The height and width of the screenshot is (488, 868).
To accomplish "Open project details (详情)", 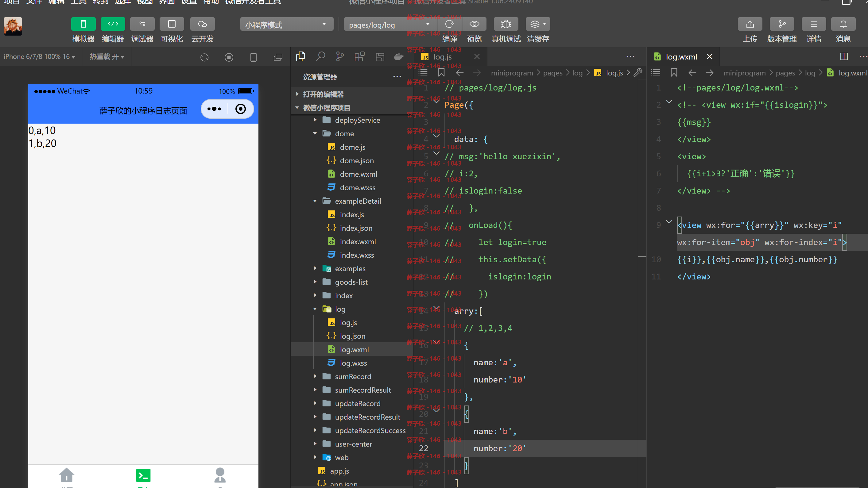I will pos(814,24).
